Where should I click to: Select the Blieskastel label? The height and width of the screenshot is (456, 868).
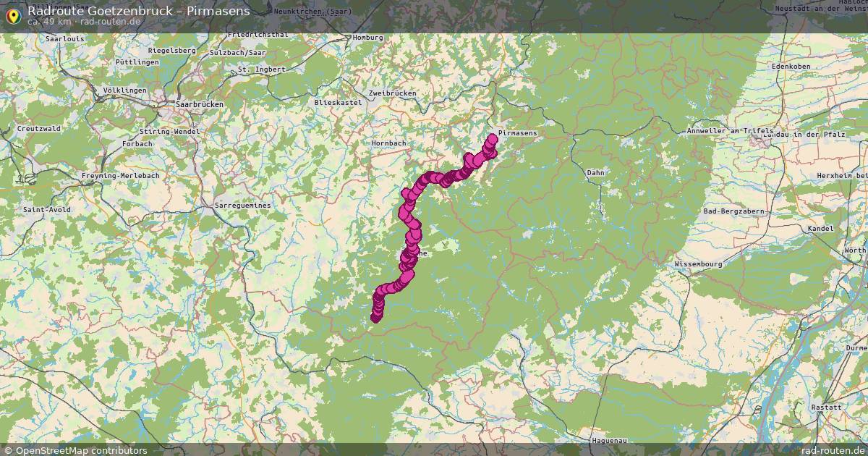point(338,103)
